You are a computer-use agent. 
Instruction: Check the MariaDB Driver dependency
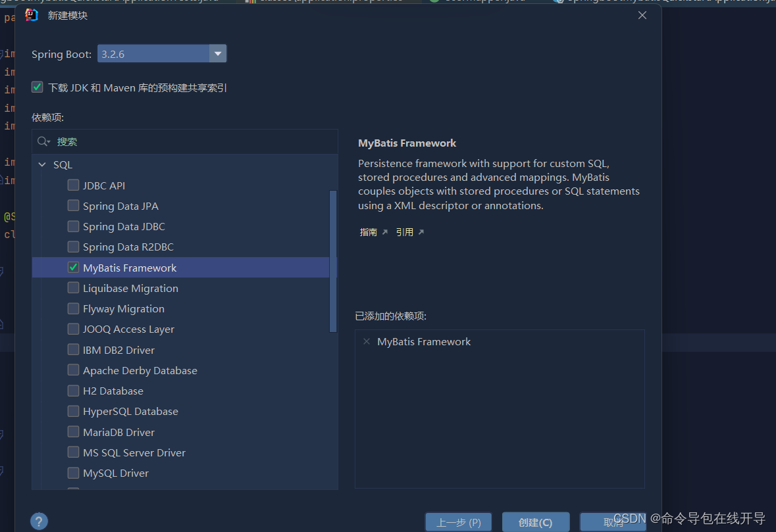pyautogui.click(x=73, y=431)
